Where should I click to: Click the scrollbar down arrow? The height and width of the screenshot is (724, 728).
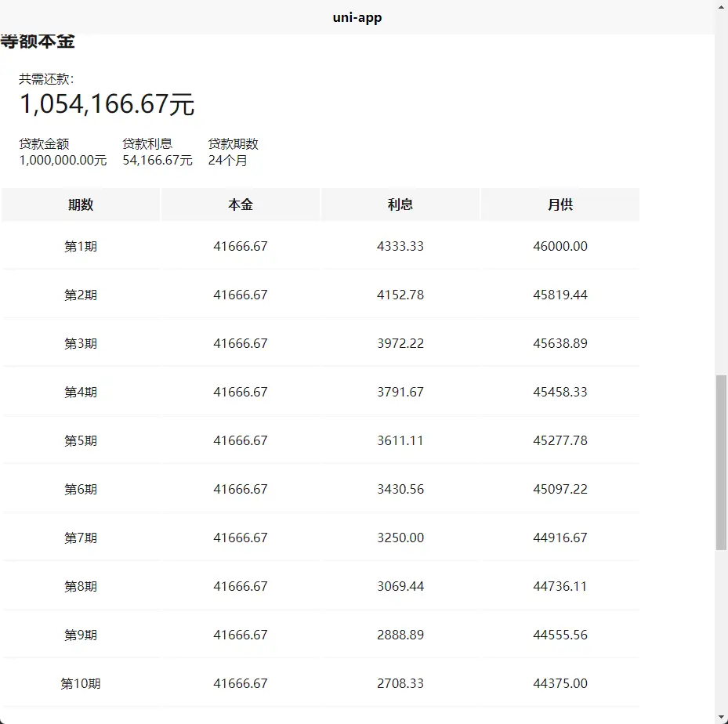click(721, 716)
